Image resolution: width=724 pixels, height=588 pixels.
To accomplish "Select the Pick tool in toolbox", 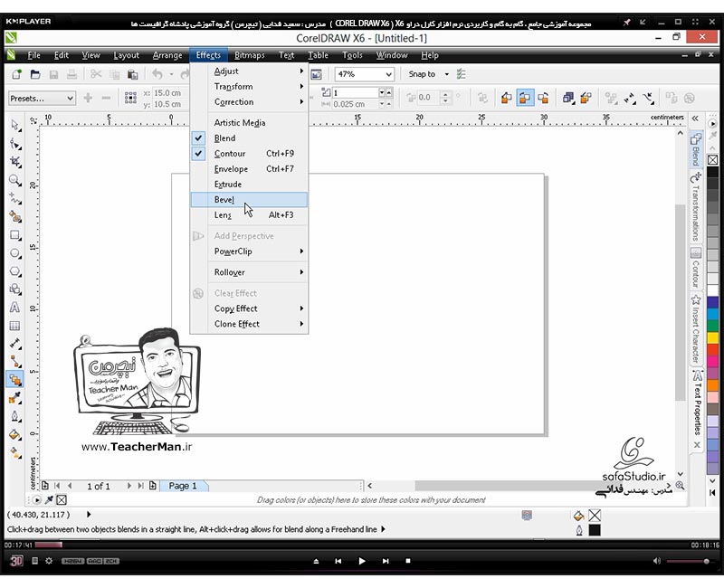I will click(x=15, y=126).
